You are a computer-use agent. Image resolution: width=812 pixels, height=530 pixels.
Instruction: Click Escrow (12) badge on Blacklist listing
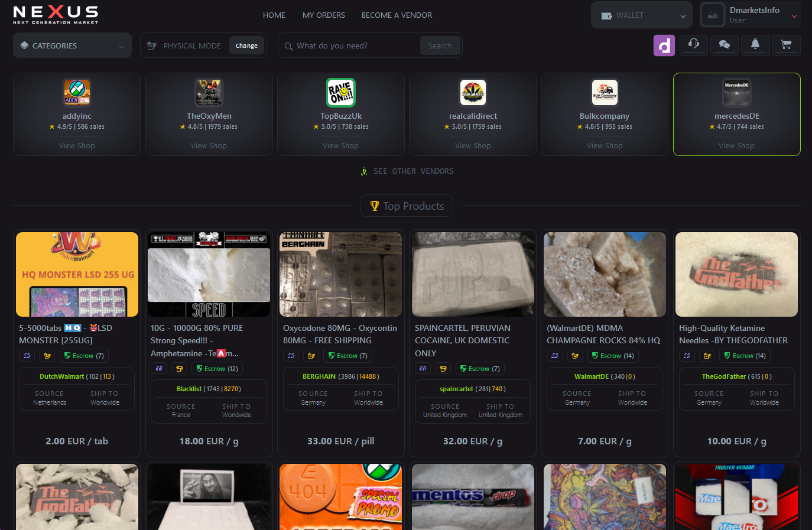click(x=217, y=369)
